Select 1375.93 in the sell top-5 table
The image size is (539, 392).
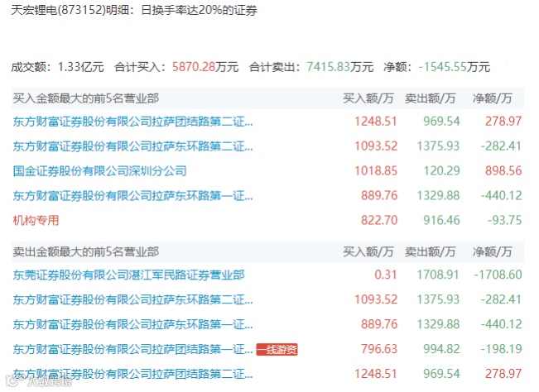[438, 299]
